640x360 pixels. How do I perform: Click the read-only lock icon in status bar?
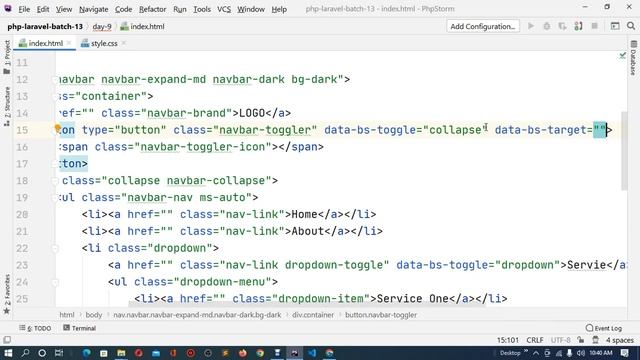click(581, 340)
